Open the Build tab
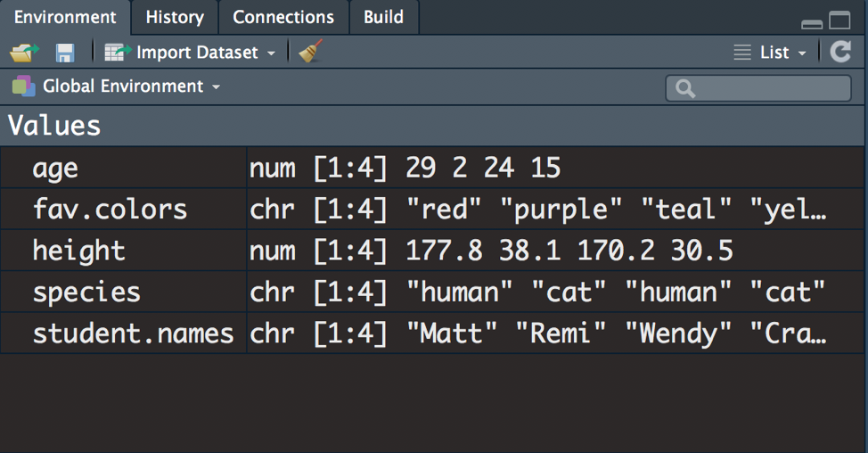 pos(383,17)
